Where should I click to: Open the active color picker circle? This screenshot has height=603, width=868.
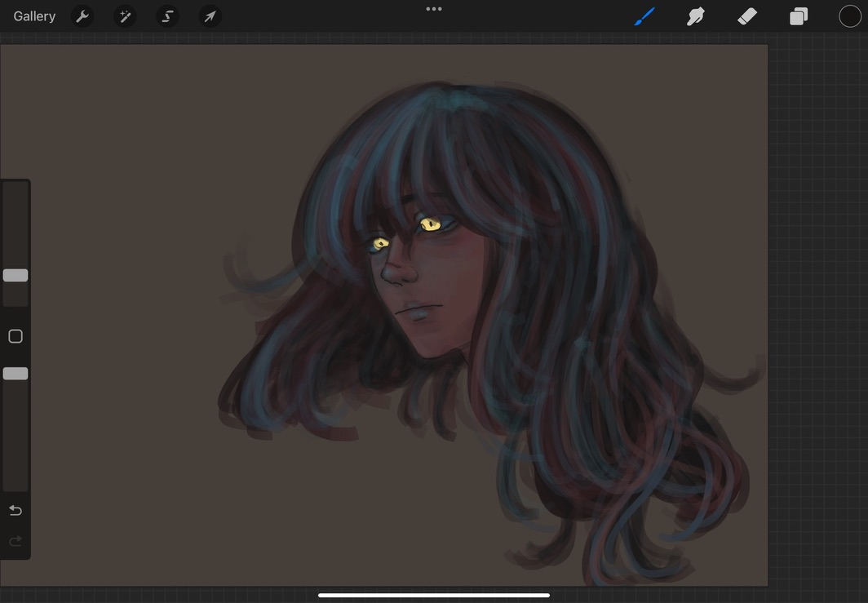coord(850,16)
